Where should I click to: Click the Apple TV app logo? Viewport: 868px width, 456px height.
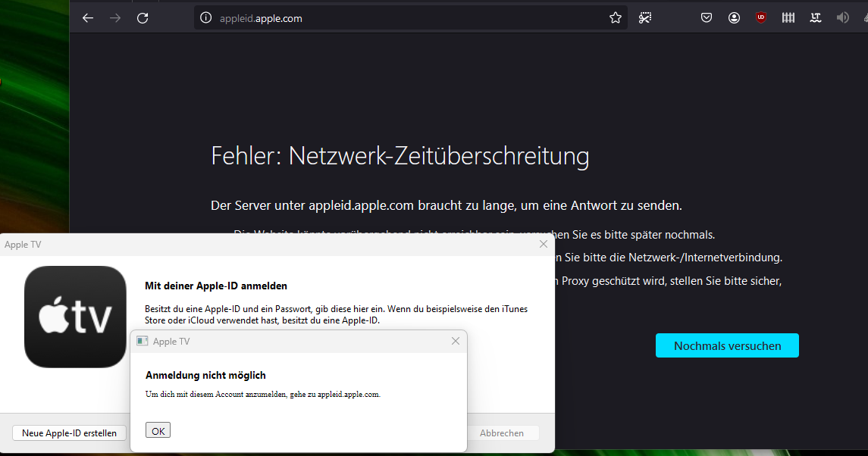[x=75, y=317]
